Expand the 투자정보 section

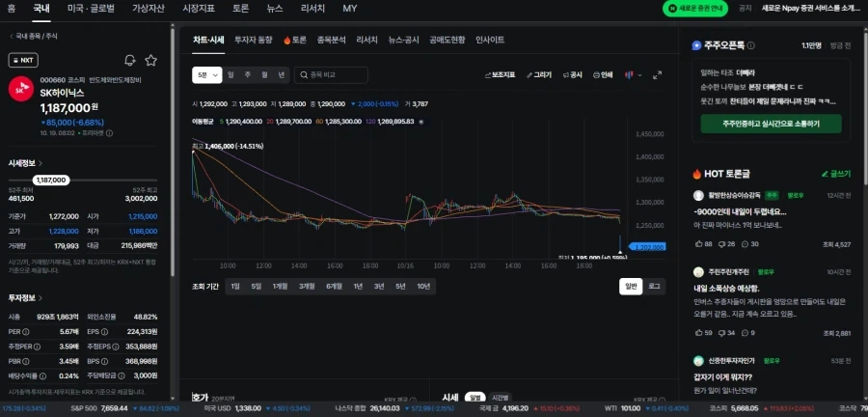[x=25, y=298]
